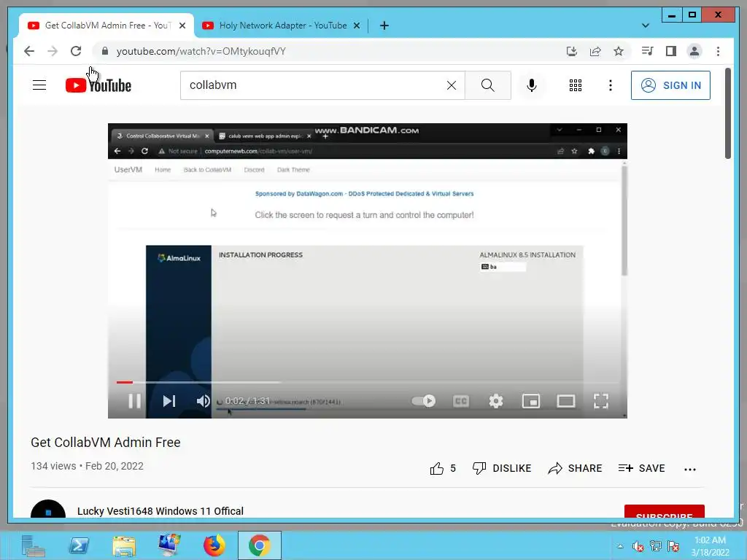
Task: Open Chrome side panel
Action: (x=671, y=51)
